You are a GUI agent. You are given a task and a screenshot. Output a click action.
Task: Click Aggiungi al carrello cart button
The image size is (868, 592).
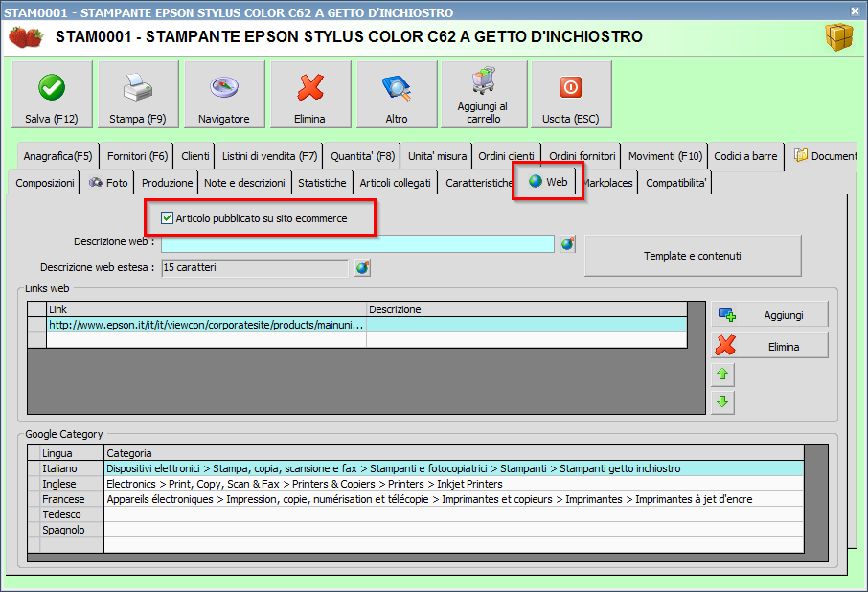coord(484,95)
